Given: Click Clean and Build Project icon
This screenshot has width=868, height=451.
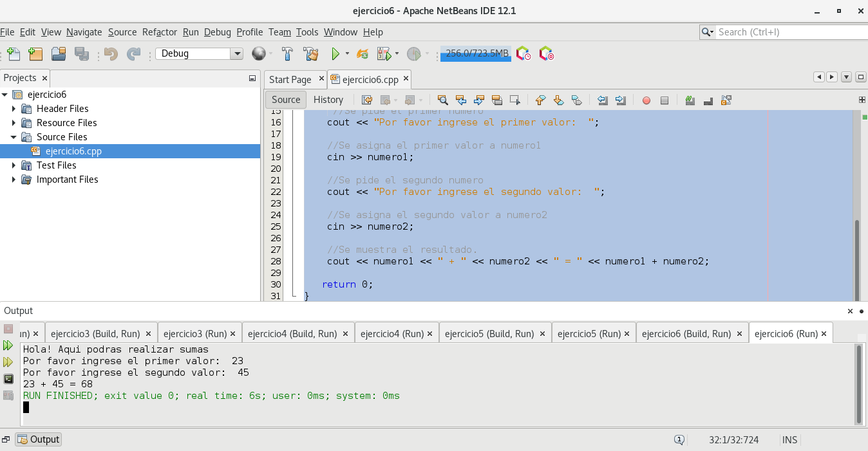Looking at the screenshot, I should tap(311, 54).
